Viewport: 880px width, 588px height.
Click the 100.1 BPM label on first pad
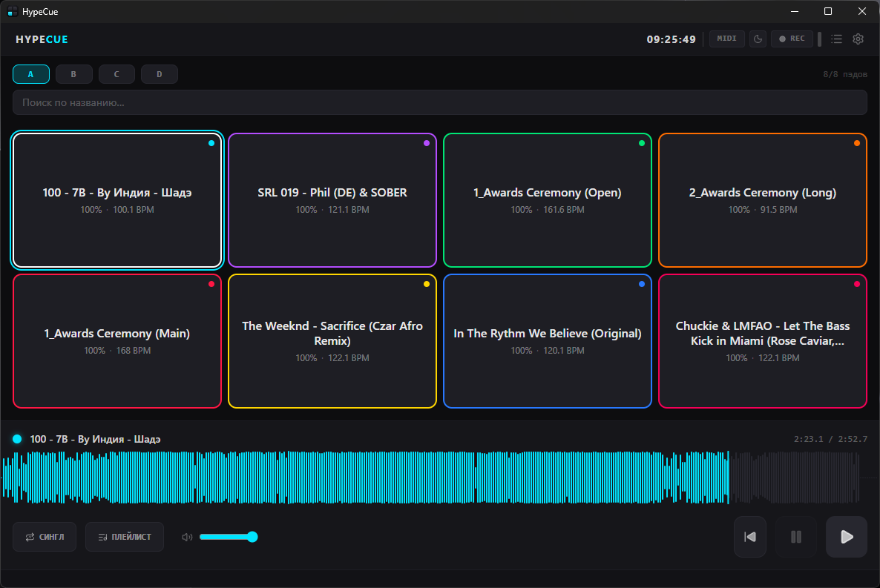(x=134, y=209)
